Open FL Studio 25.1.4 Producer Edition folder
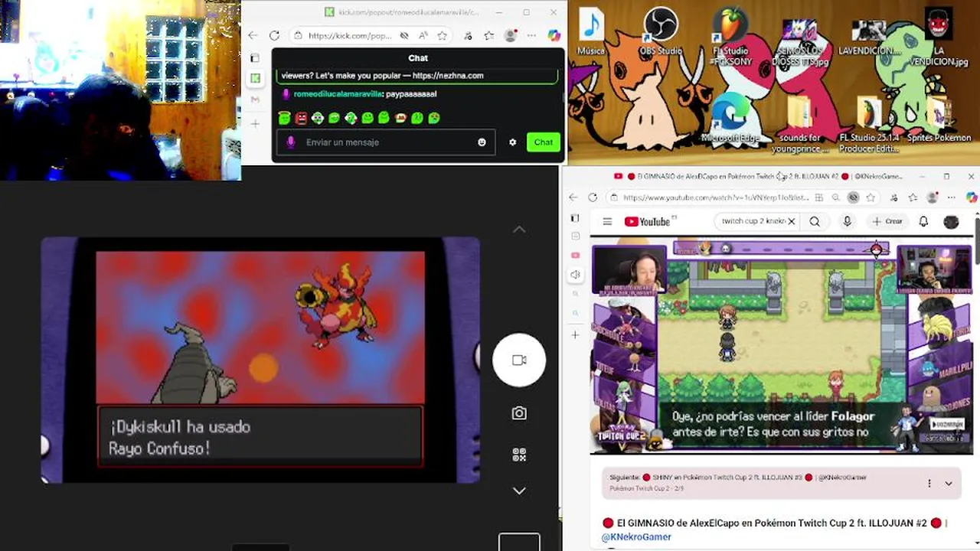980x551 pixels. pos(869,124)
